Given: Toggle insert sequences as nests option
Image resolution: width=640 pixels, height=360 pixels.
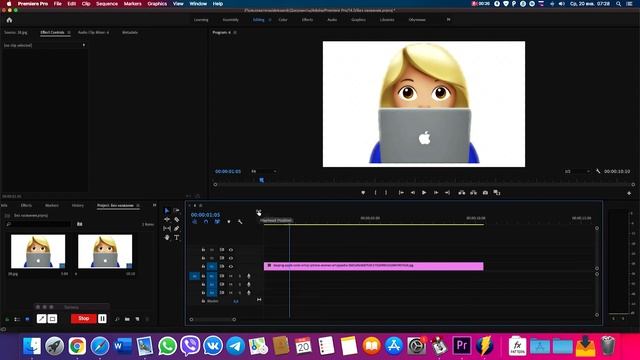Looking at the screenshot, I should coord(194,222).
